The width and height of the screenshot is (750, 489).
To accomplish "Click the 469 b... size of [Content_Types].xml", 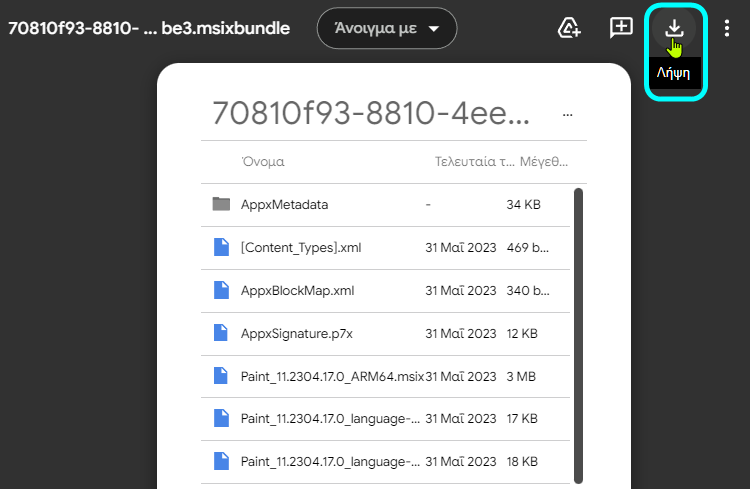I will point(528,248).
